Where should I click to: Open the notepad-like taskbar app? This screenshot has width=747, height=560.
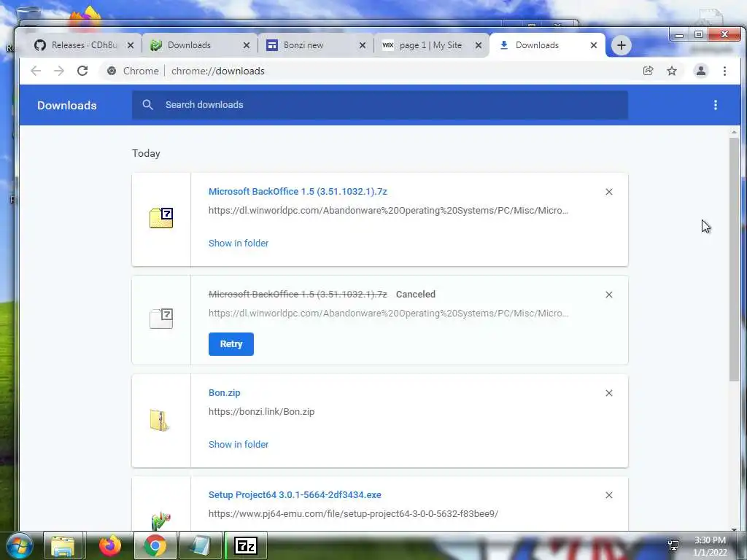(200, 545)
